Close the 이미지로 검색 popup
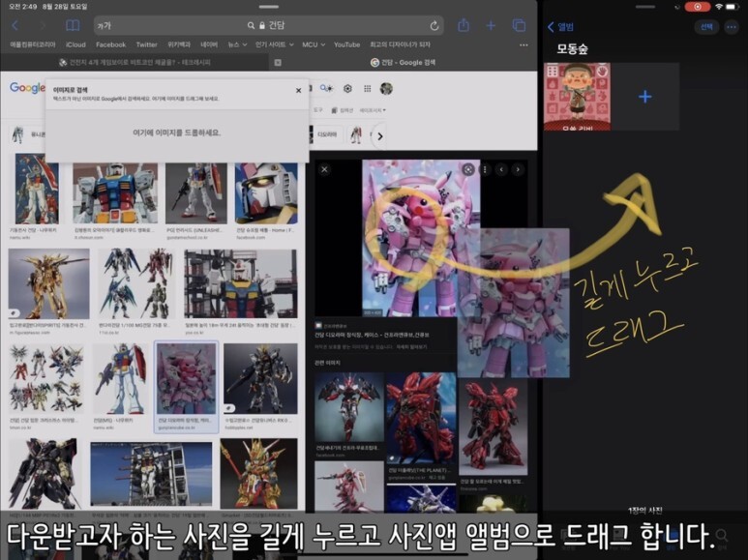Image resolution: width=748 pixels, height=560 pixels. tap(299, 90)
